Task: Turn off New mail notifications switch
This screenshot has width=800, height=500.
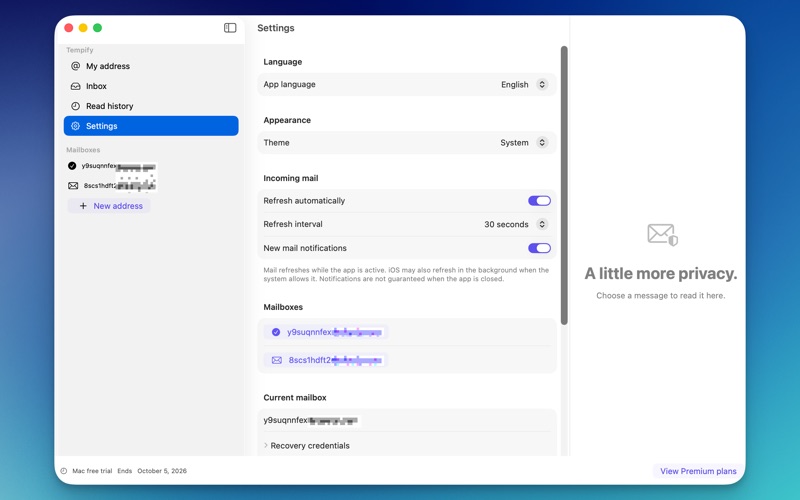Action: tap(539, 248)
